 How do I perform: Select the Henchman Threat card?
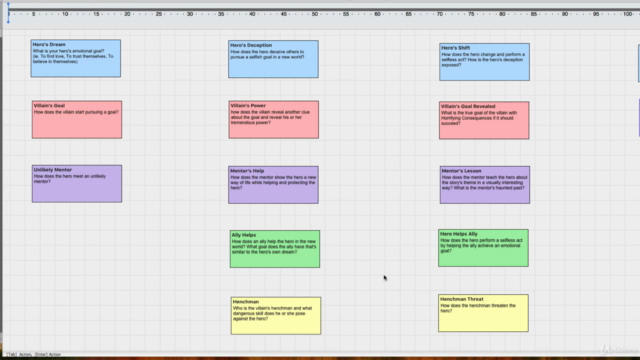483,313
